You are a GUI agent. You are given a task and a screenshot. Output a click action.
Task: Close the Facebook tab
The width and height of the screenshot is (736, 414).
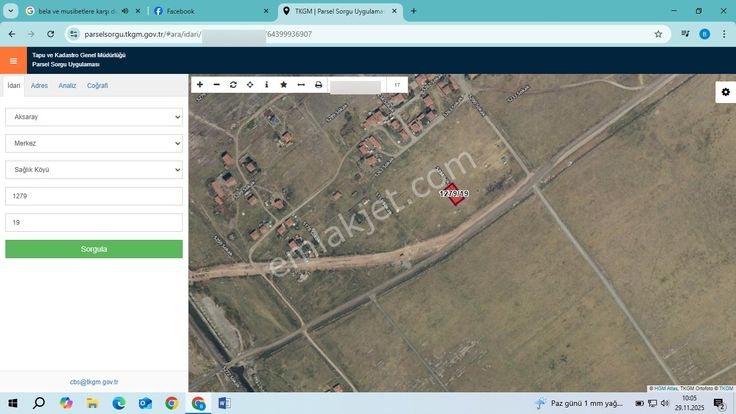(x=266, y=11)
